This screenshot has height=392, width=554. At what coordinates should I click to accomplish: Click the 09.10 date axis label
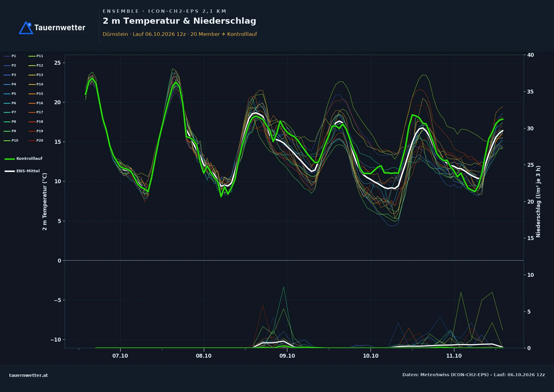[x=287, y=356]
